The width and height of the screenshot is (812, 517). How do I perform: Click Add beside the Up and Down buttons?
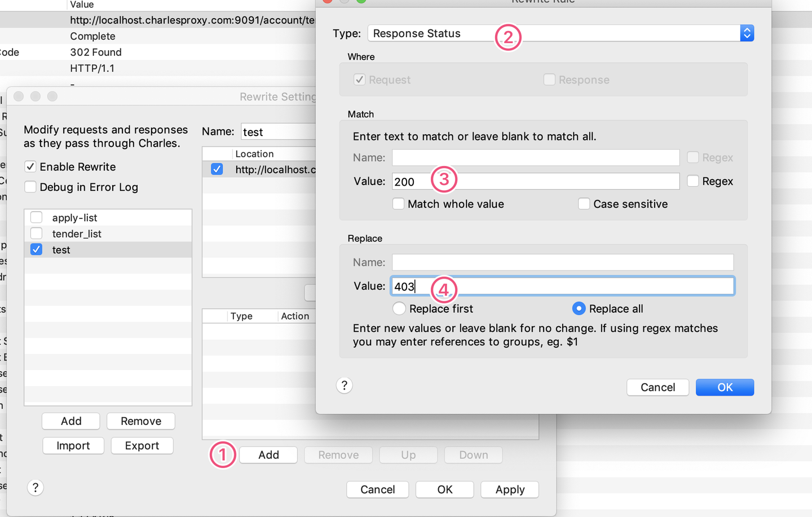(268, 455)
